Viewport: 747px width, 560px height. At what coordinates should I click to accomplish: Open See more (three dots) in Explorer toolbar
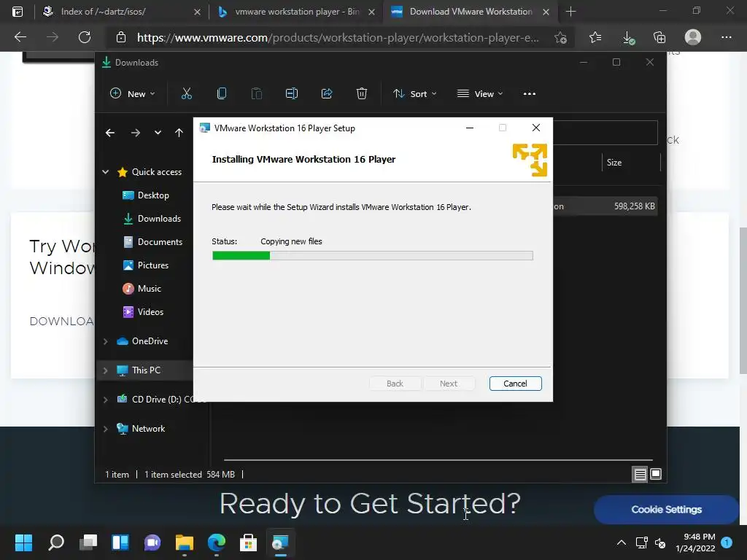coord(530,94)
